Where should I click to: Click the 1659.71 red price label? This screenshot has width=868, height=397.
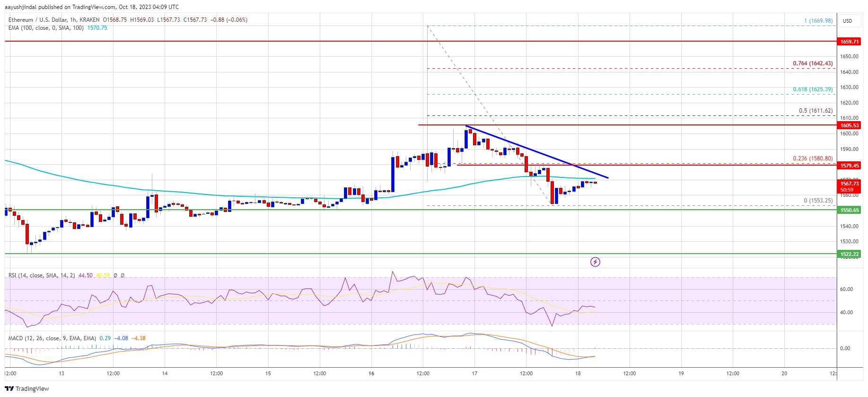(849, 42)
